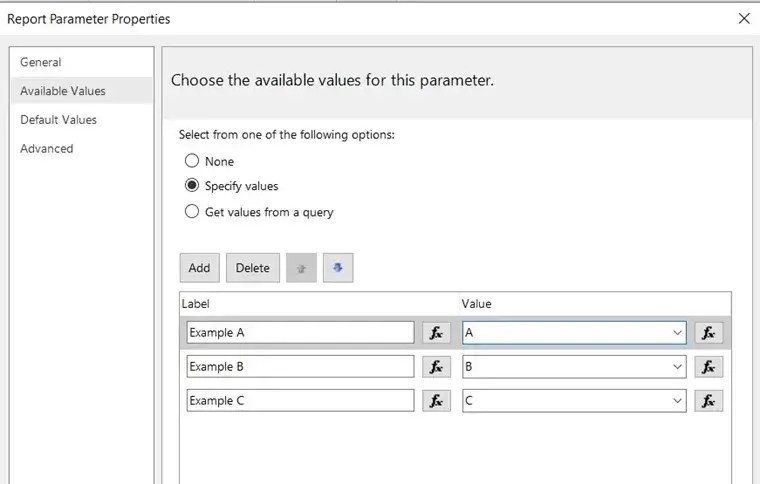Screen dimensions: 760x484
Task: Click the fx expression button for value A
Action: 708,333
